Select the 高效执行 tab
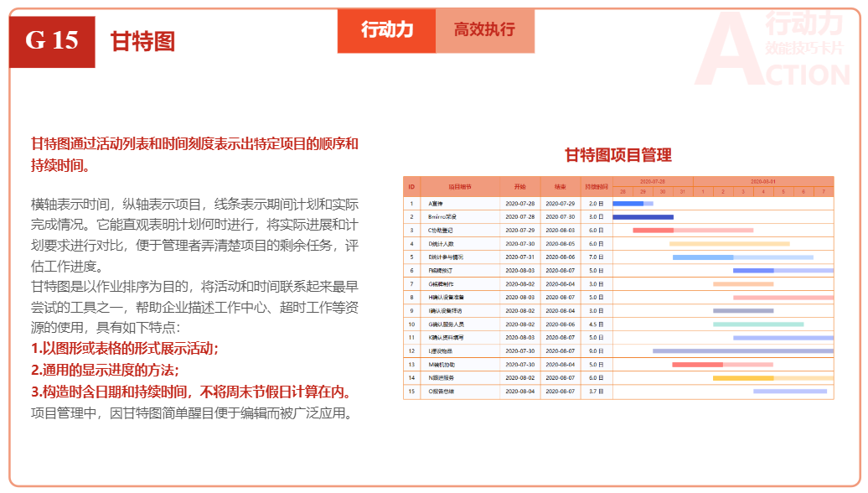The width and height of the screenshot is (868, 493). [484, 30]
